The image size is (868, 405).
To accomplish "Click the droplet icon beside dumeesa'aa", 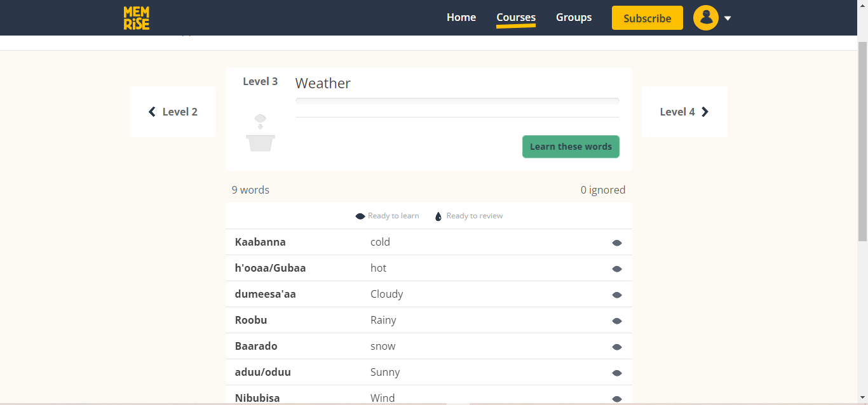I will coord(616,295).
